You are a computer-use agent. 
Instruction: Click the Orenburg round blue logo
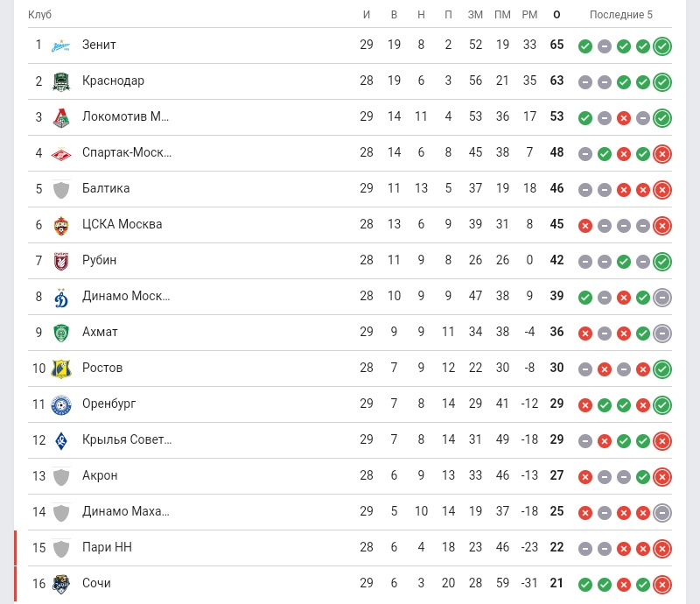point(60,404)
